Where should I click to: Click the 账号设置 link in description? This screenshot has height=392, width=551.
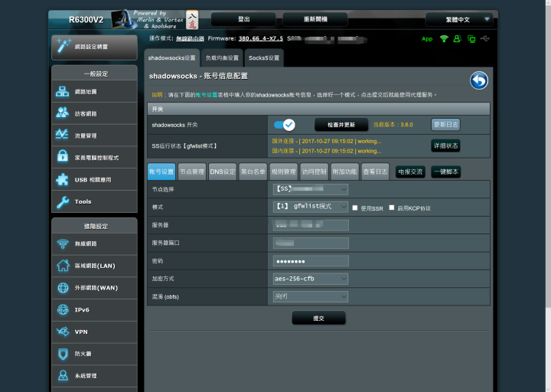207,95
